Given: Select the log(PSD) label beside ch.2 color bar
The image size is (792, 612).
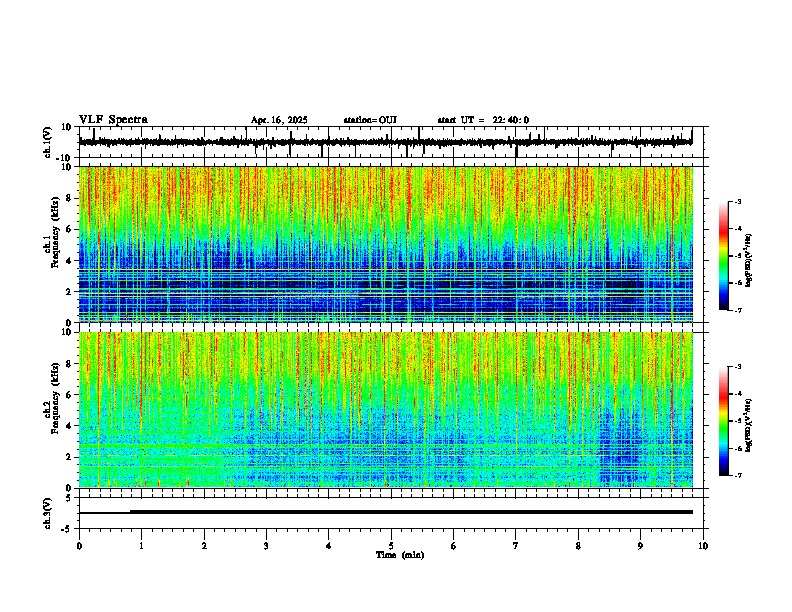Looking at the screenshot, I should (748, 425).
